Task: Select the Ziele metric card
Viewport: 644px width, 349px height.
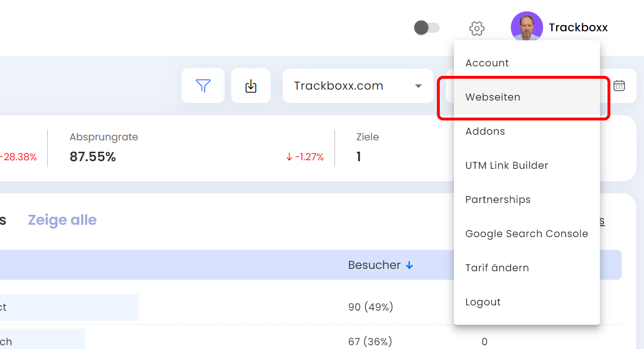Action: [368, 148]
